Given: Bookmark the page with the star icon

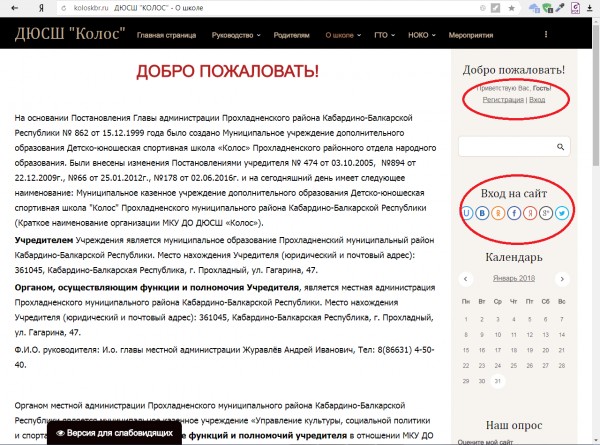Looking at the screenshot, I should (511, 8).
